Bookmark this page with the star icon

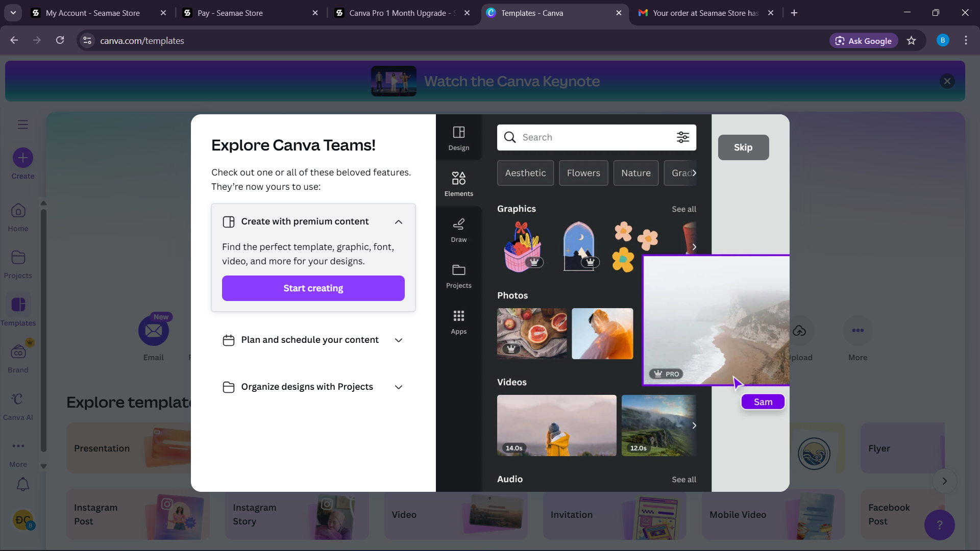click(x=912, y=41)
